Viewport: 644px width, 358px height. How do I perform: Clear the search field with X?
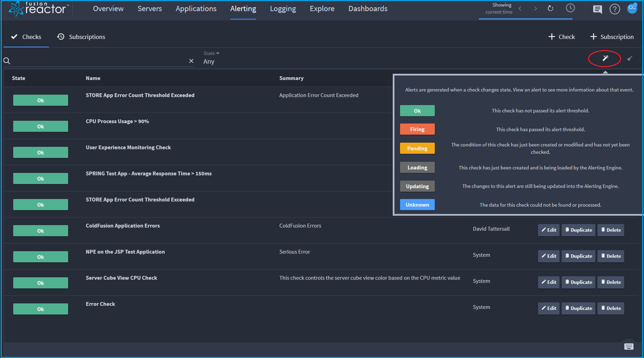tap(191, 61)
